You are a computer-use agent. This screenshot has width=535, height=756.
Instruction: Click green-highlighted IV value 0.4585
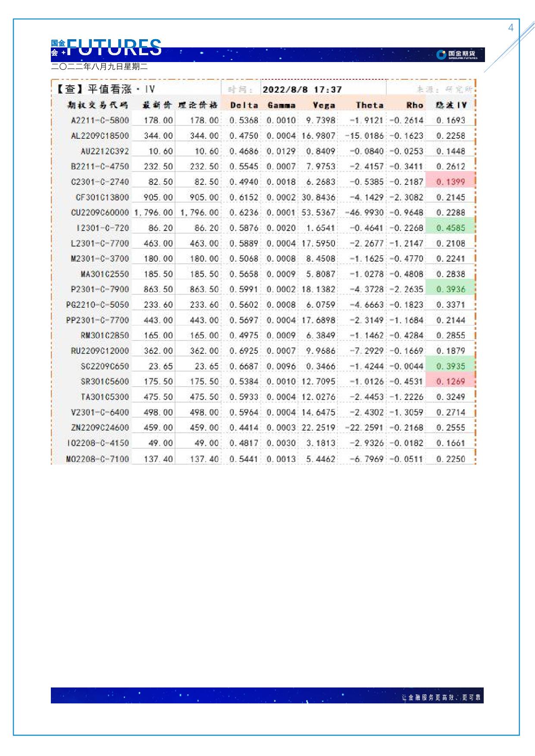(451, 228)
